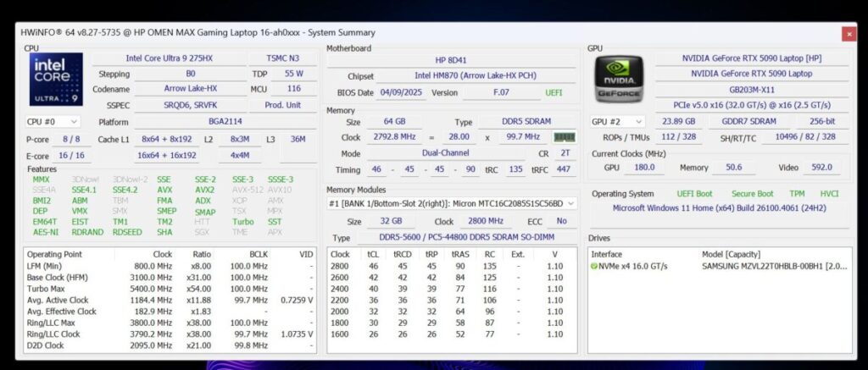Click the SSPEC SRQD6, SRVFK field
The width and height of the screenshot is (868, 370).
(x=191, y=104)
